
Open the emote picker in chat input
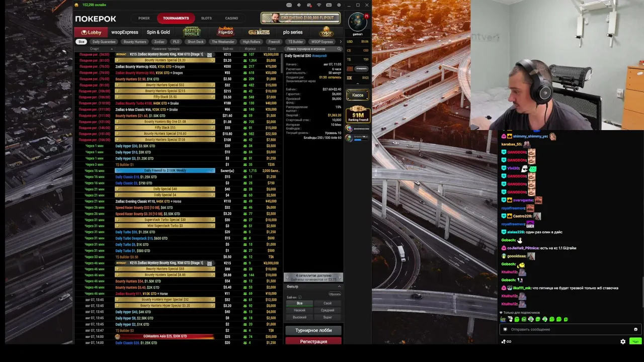coord(635,329)
